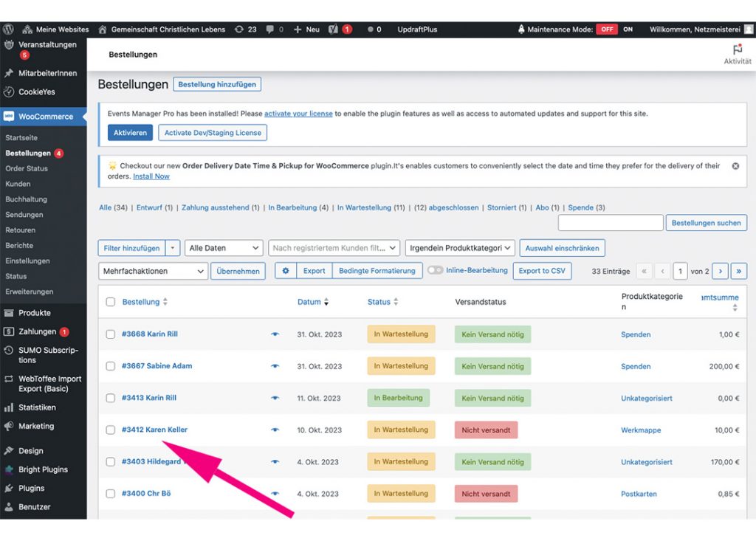The image size is (756, 541).
Task: Filter orders by In Wartestellung tab
Action: tap(364, 208)
